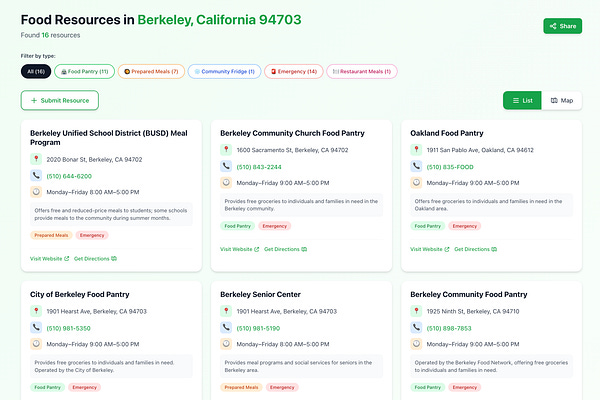Call (510) 835-FOOD
The width and height of the screenshot is (600, 400).
450,167
